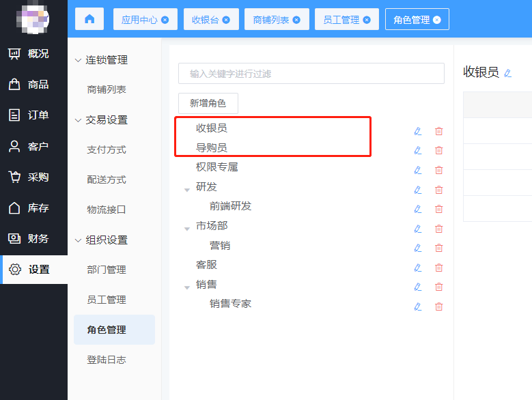Click the trash icon for 客服 role
Screen dimensions: 532x400
click(438, 268)
